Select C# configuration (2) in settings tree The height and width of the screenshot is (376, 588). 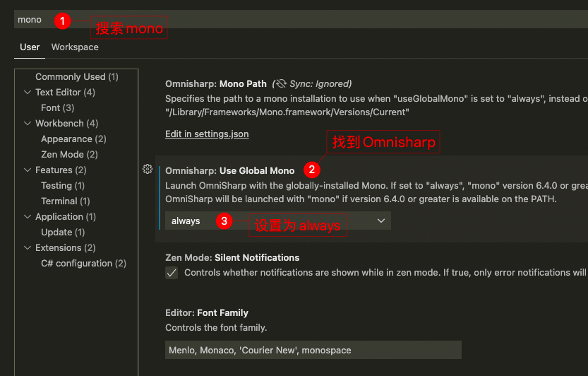[x=83, y=264]
